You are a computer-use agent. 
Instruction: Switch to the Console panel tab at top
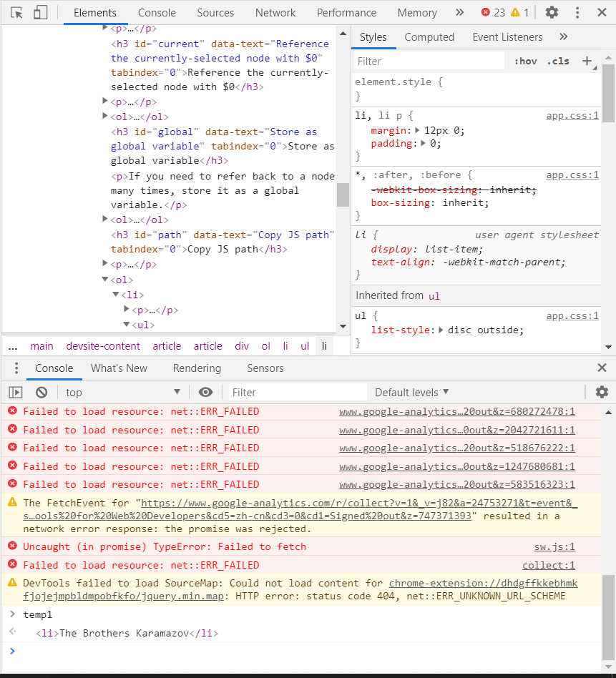(x=157, y=13)
